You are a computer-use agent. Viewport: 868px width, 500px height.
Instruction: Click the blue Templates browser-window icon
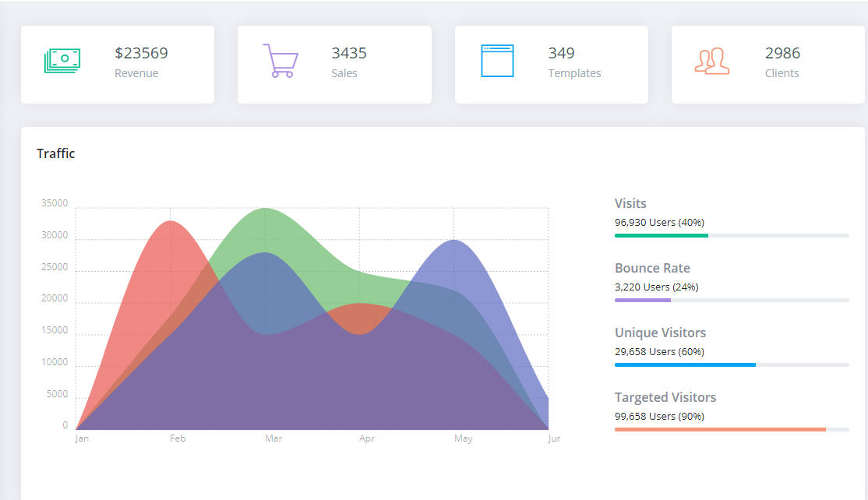tap(498, 60)
